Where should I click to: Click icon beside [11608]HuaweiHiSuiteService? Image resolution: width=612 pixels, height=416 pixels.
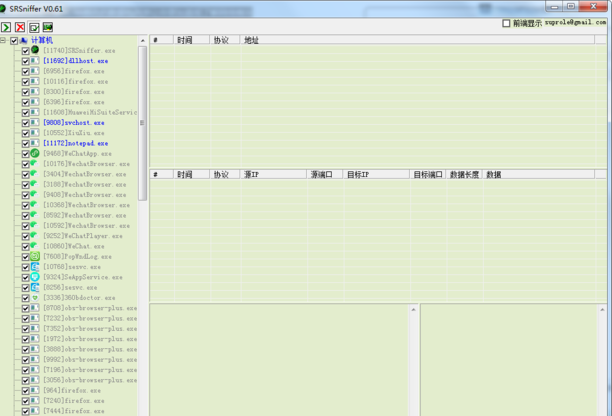(35, 112)
